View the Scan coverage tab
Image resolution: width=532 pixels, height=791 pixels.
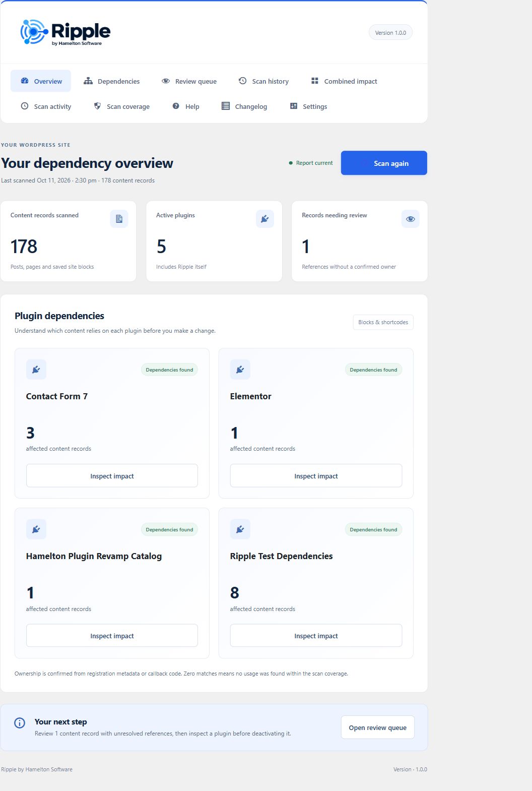click(x=122, y=106)
